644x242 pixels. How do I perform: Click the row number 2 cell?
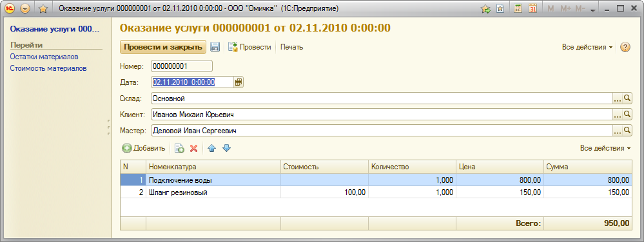pyautogui.click(x=133, y=192)
